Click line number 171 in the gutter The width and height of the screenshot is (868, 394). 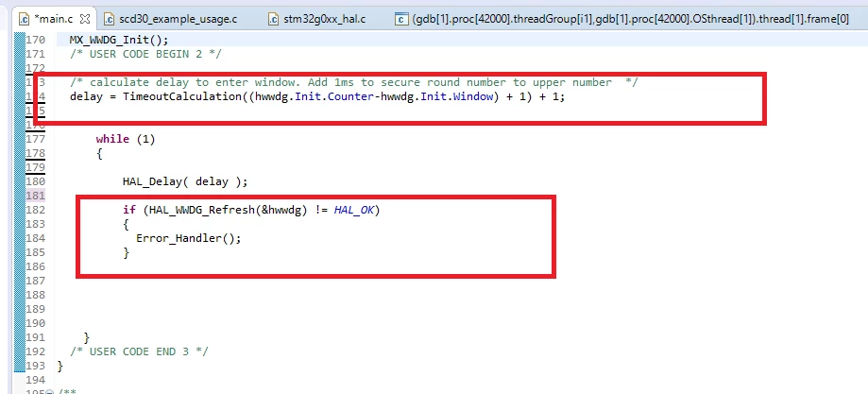(36, 54)
